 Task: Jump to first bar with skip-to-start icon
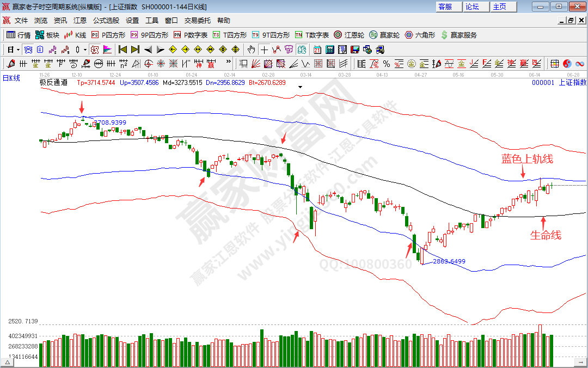click(x=122, y=50)
